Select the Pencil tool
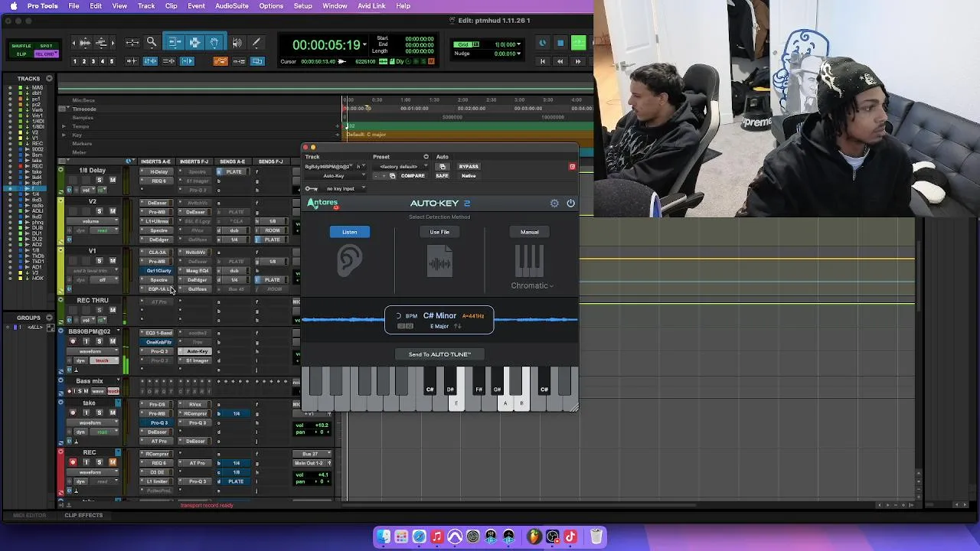 [256, 43]
